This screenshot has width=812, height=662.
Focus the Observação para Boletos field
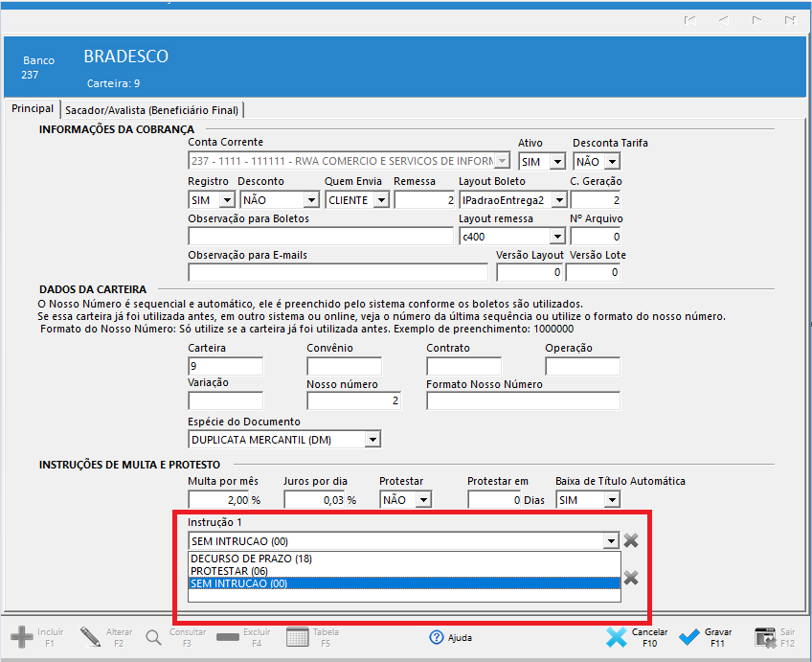(x=321, y=237)
